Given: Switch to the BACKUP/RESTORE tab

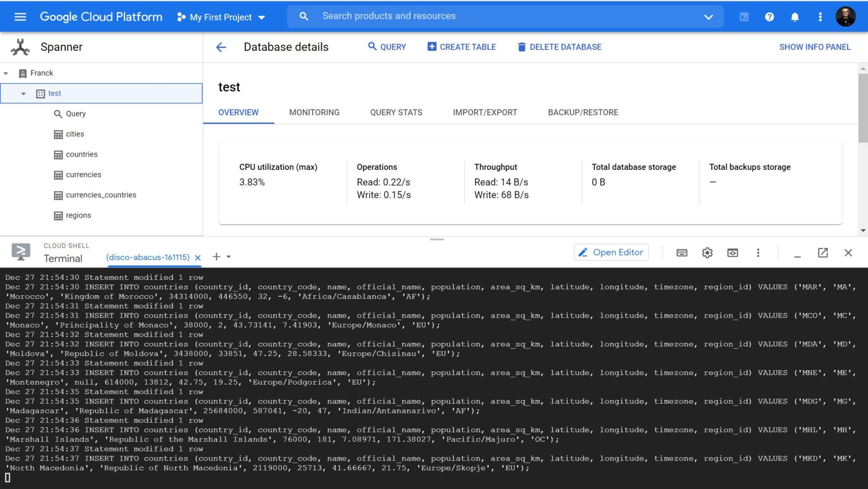Looking at the screenshot, I should coord(583,112).
